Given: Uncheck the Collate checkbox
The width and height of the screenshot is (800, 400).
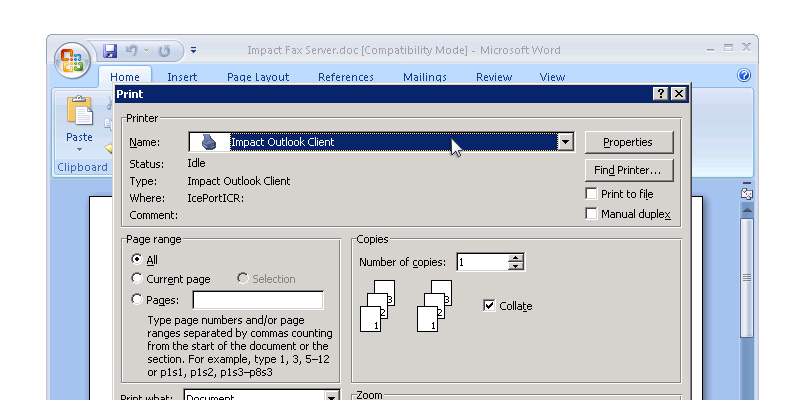Looking at the screenshot, I should click(x=489, y=306).
